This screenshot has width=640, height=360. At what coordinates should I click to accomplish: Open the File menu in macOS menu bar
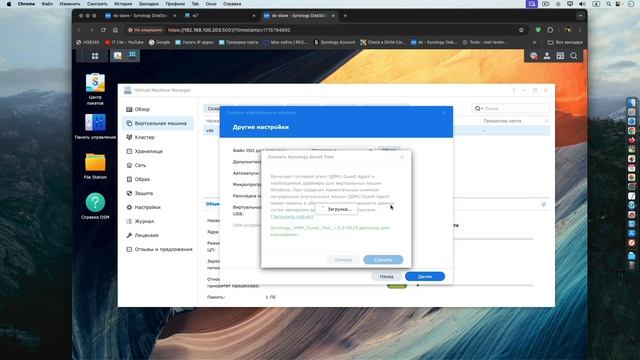coord(47,4)
